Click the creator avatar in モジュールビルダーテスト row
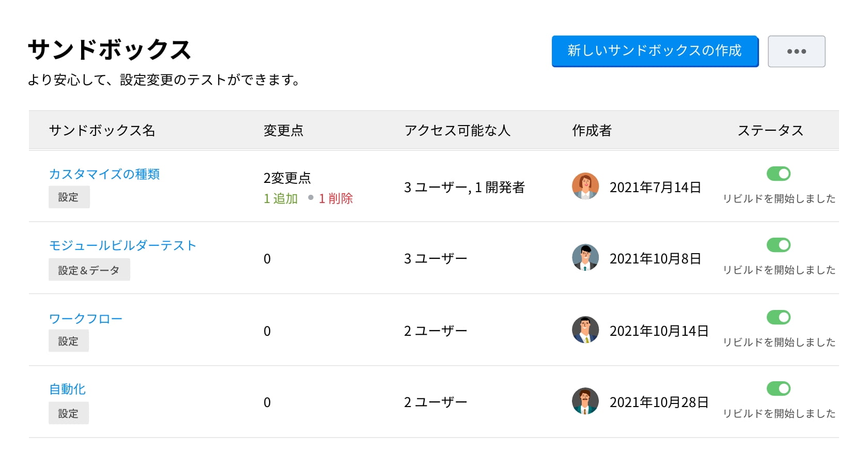This screenshot has height=467, width=868. pyautogui.click(x=585, y=258)
